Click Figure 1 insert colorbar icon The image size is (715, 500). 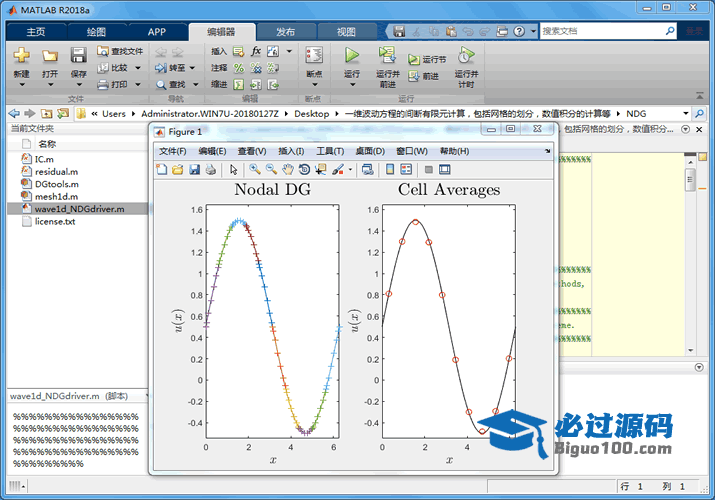pyautogui.click(x=390, y=170)
